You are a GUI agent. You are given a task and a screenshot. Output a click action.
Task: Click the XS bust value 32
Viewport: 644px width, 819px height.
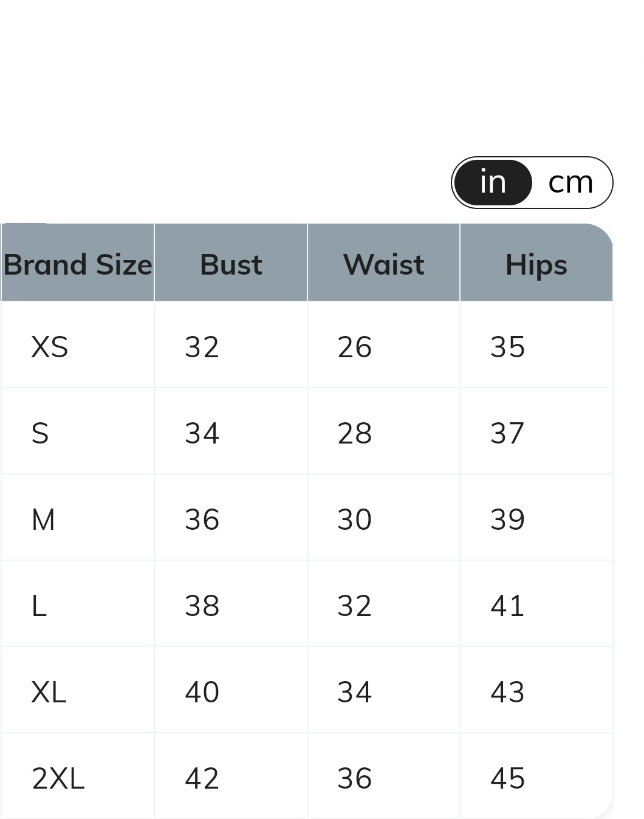coord(202,347)
